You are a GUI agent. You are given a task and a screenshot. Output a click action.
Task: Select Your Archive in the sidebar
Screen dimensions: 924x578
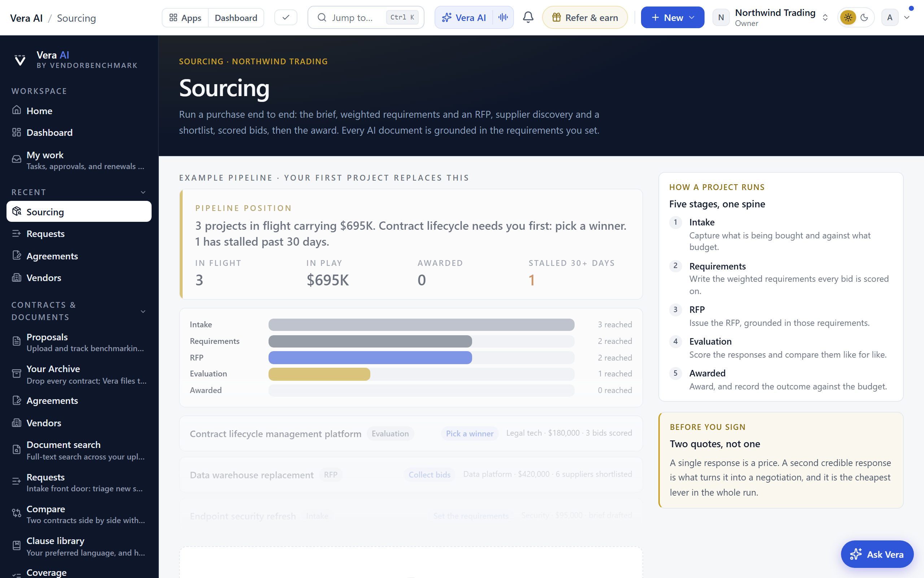79,374
